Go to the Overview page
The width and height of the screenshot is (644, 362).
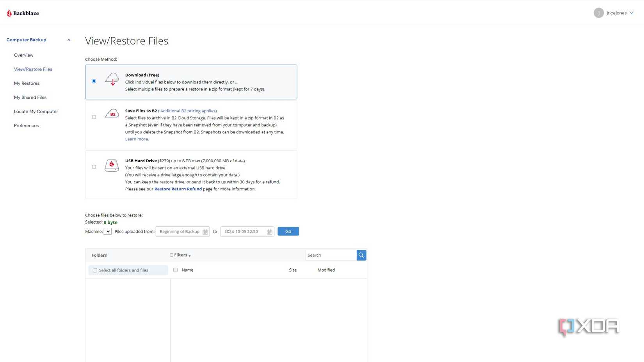(x=24, y=55)
